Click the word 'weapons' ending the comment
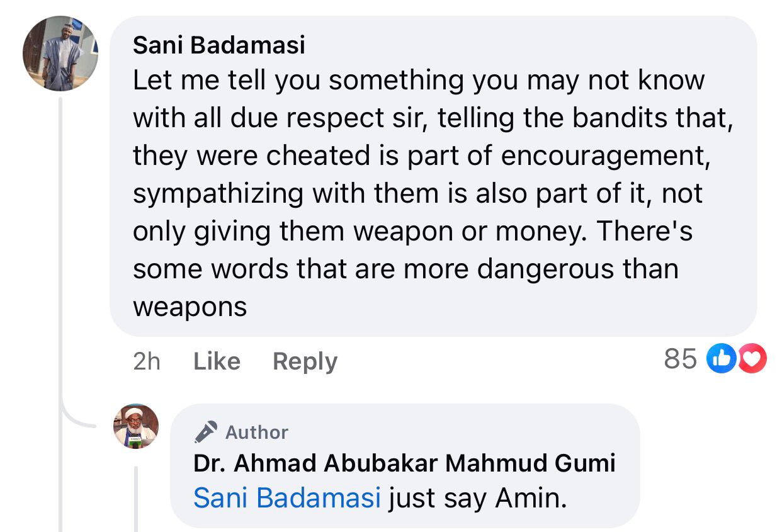Screen dimensions: 782x532 pyautogui.click(x=190, y=307)
